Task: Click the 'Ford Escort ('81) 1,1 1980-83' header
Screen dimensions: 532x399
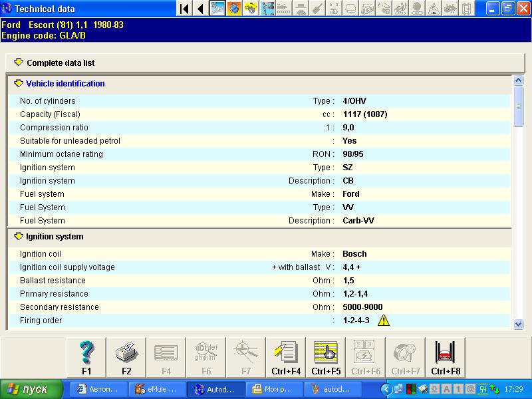Action: coord(63,25)
